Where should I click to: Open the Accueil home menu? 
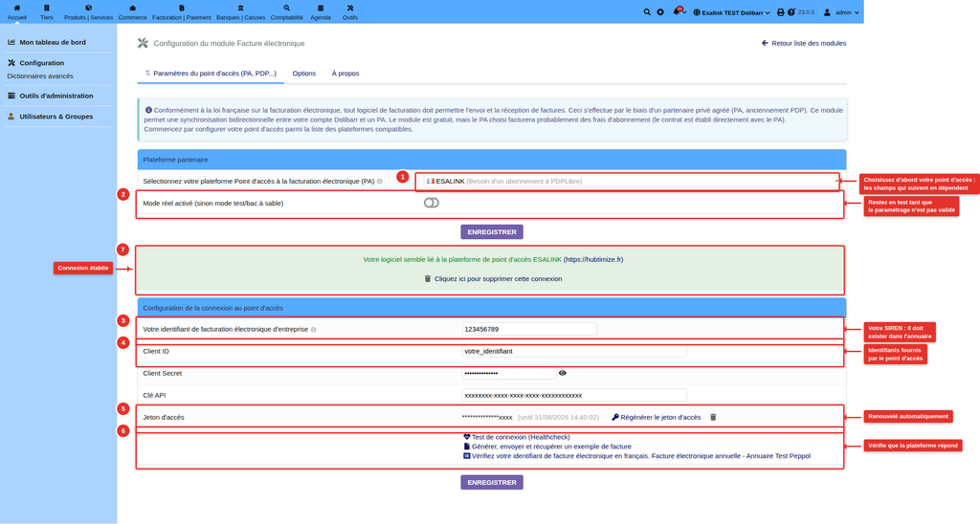(17, 11)
